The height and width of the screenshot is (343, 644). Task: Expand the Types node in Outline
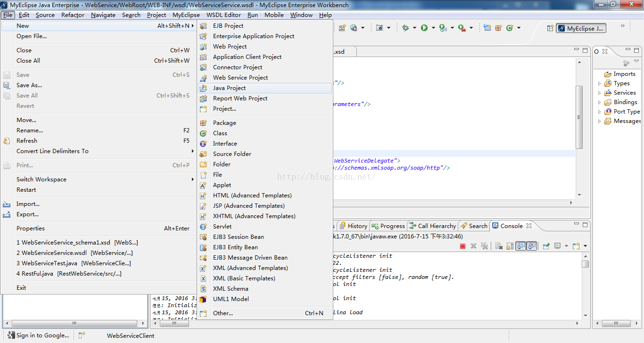point(600,83)
